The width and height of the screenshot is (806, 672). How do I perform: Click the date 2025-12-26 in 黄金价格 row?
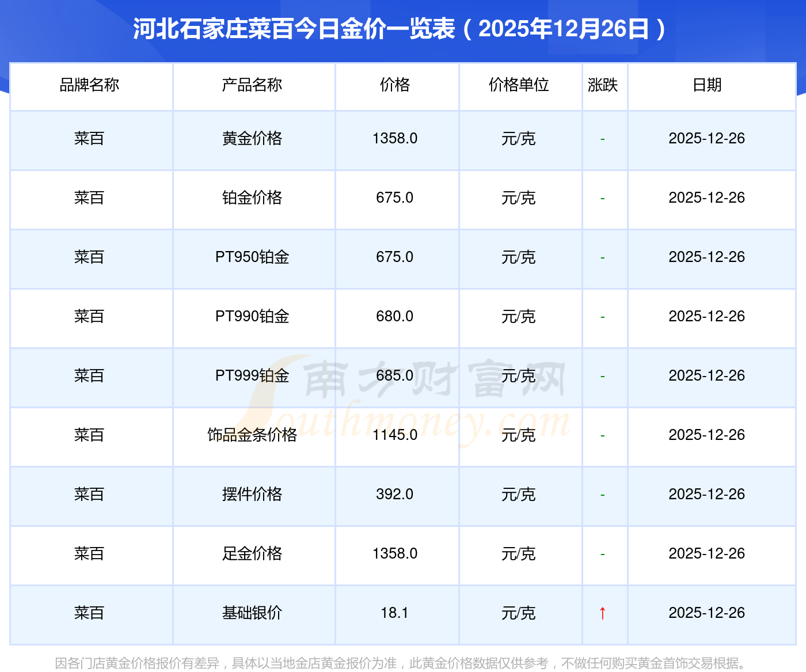pyautogui.click(x=707, y=139)
